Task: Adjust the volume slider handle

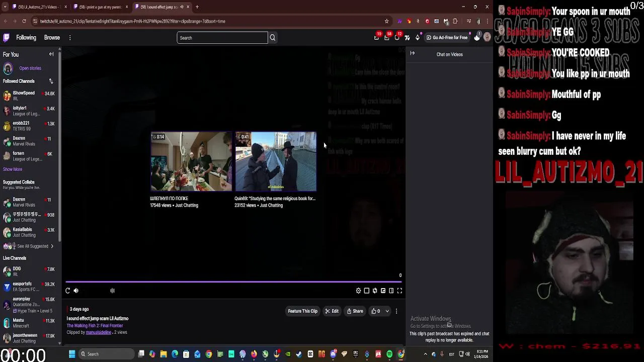Action: (113, 291)
